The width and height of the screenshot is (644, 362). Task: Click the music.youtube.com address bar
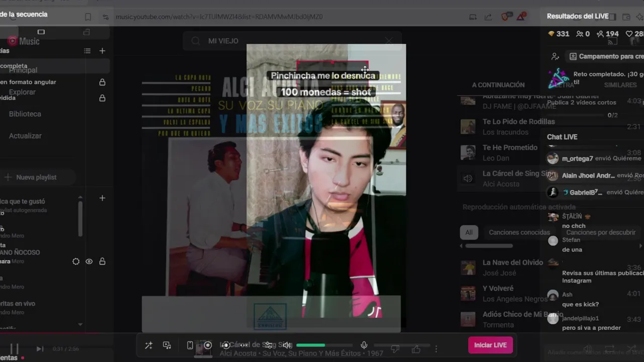pos(219,17)
